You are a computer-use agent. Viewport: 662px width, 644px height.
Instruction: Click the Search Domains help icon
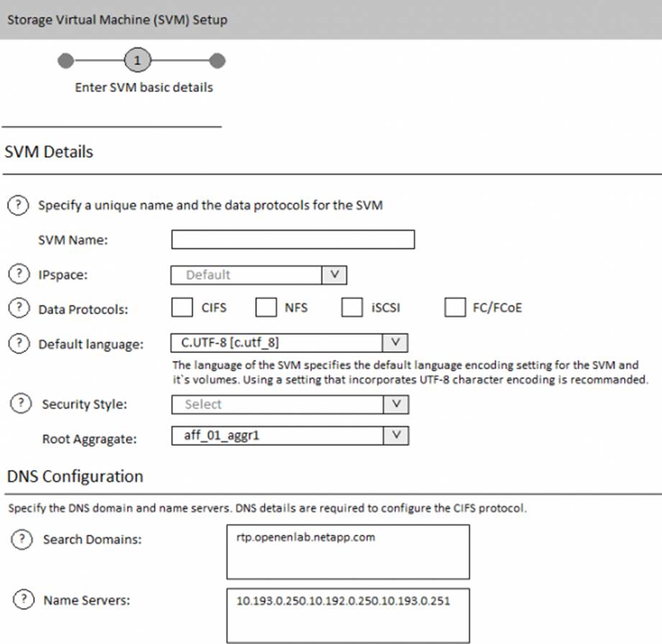(20, 539)
